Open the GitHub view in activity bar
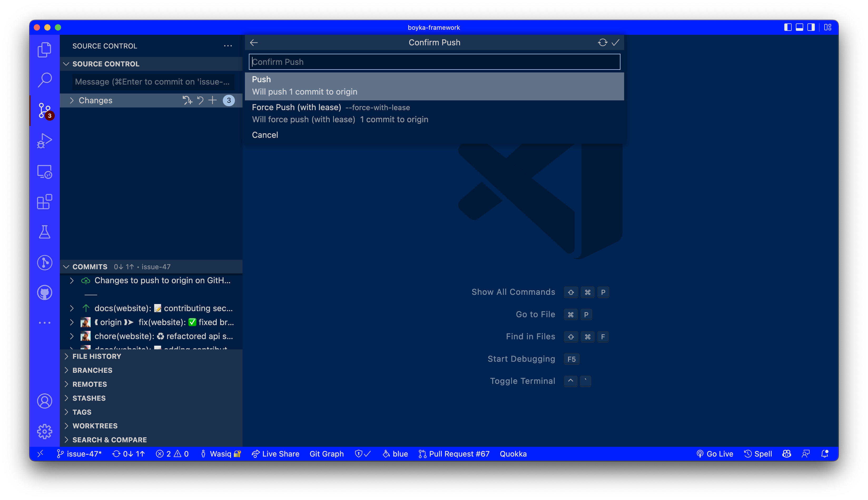 tap(44, 293)
